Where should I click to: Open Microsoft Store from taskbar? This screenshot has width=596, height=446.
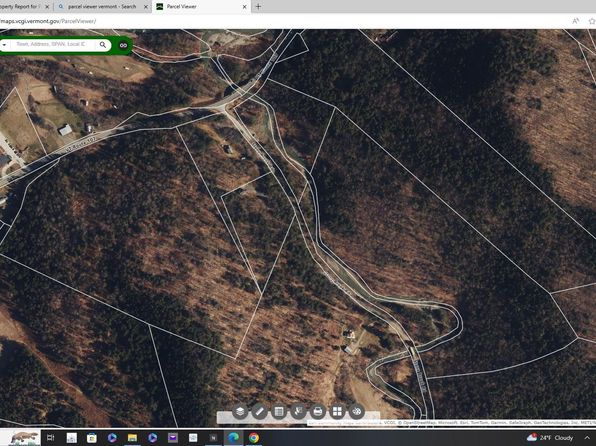point(92,438)
